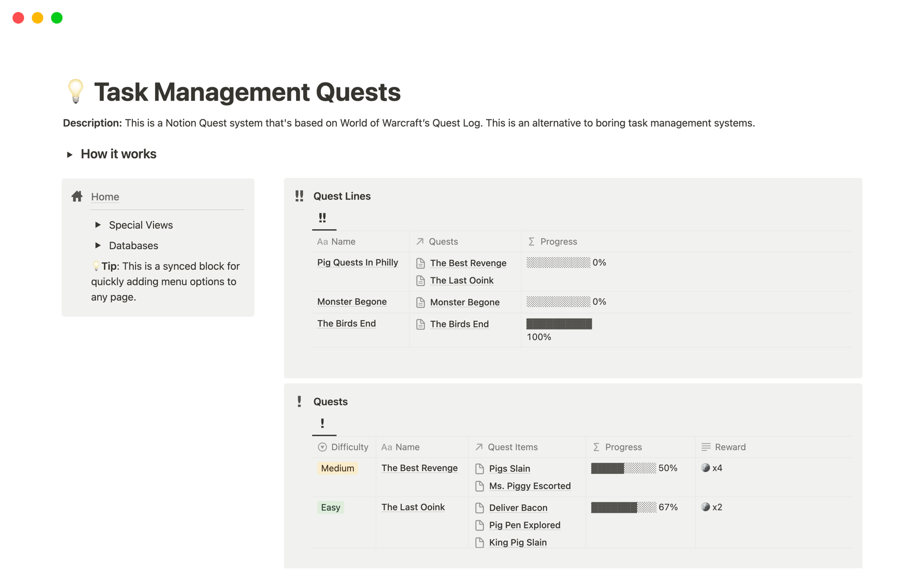This screenshot has height=578, width=924.
Task: Expand the Databases section
Action: click(98, 246)
